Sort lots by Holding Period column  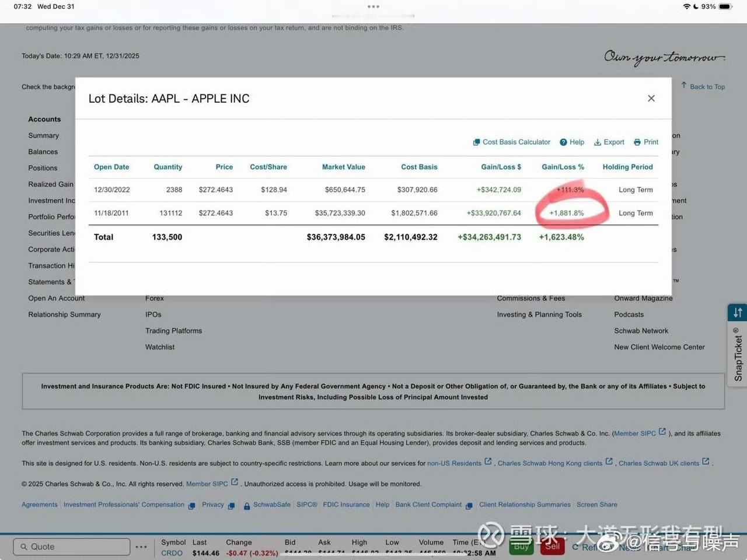pos(627,167)
